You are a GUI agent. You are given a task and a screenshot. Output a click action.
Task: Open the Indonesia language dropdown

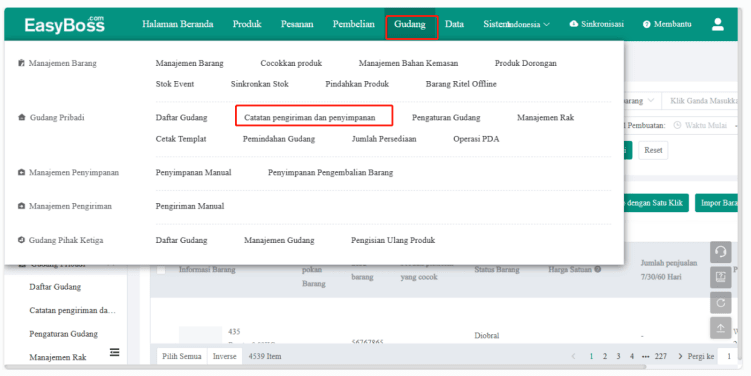(528, 24)
